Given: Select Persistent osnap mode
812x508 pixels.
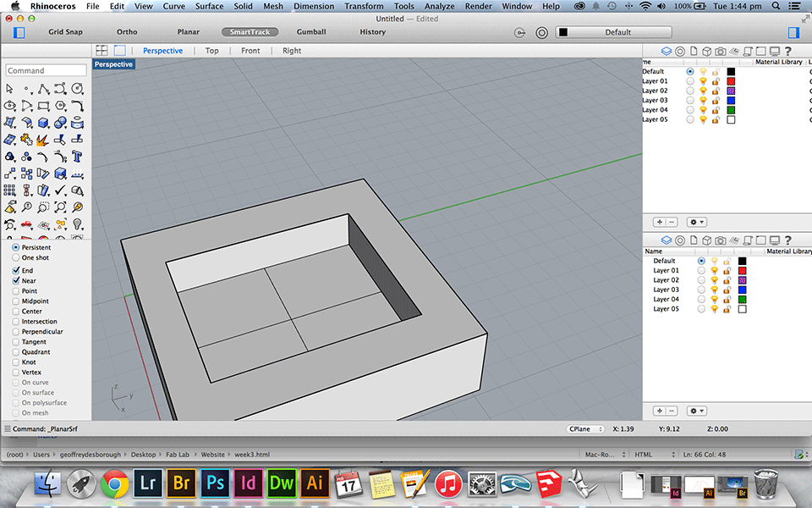Looking at the screenshot, I should pyautogui.click(x=15, y=247).
